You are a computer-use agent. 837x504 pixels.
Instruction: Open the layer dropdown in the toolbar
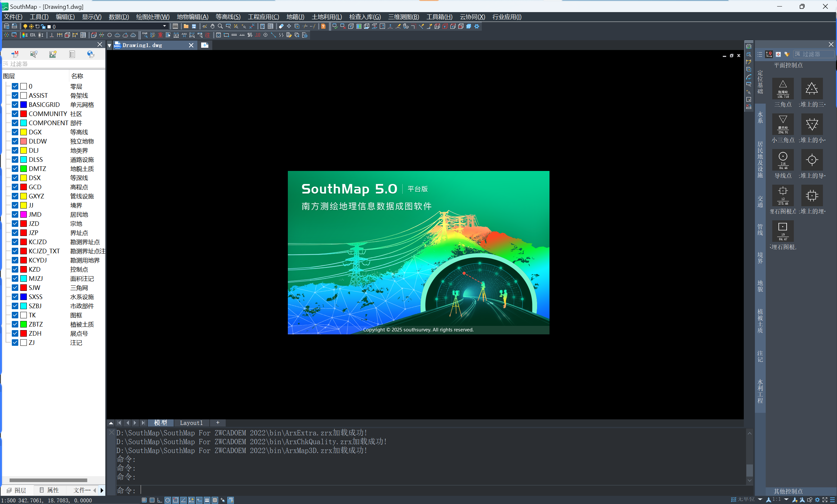165,26
